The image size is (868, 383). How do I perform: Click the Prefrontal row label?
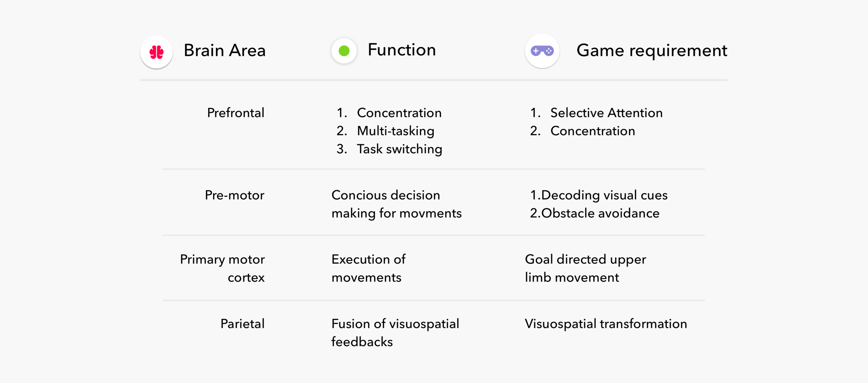click(236, 113)
